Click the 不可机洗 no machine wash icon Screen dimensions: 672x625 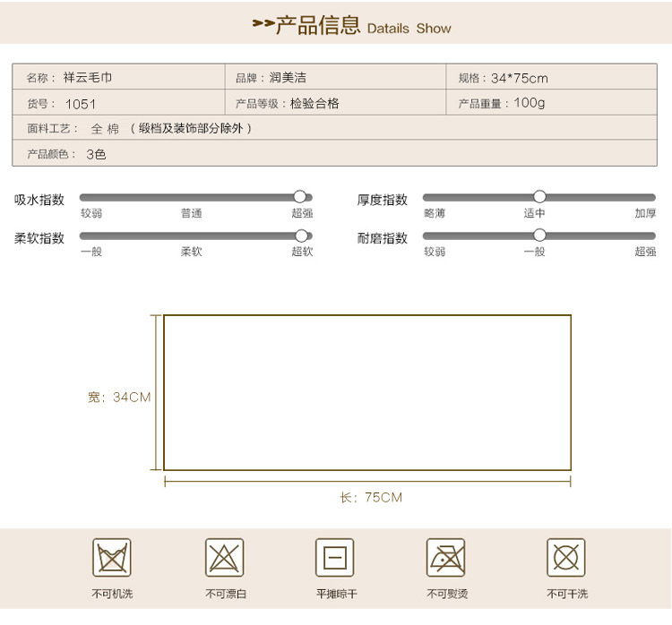point(112,557)
